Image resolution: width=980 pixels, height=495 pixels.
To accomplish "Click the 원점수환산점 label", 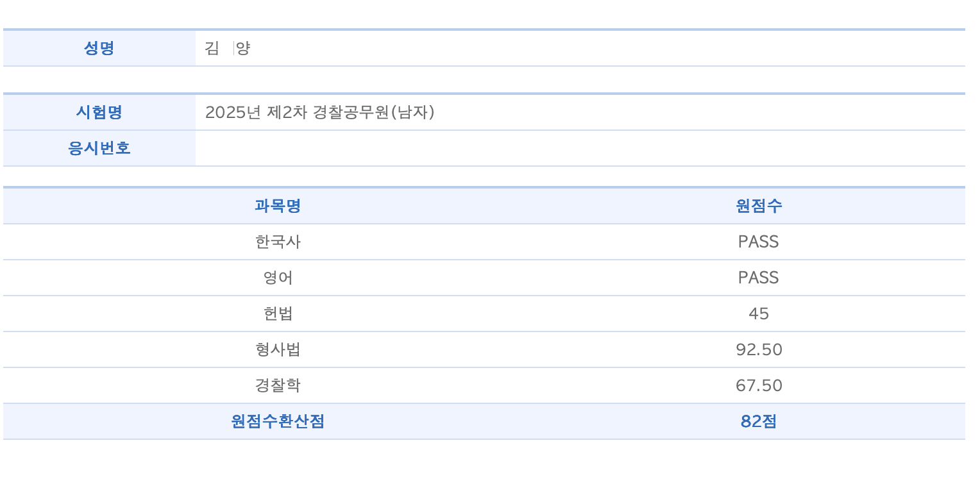I will [x=278, y=421].
